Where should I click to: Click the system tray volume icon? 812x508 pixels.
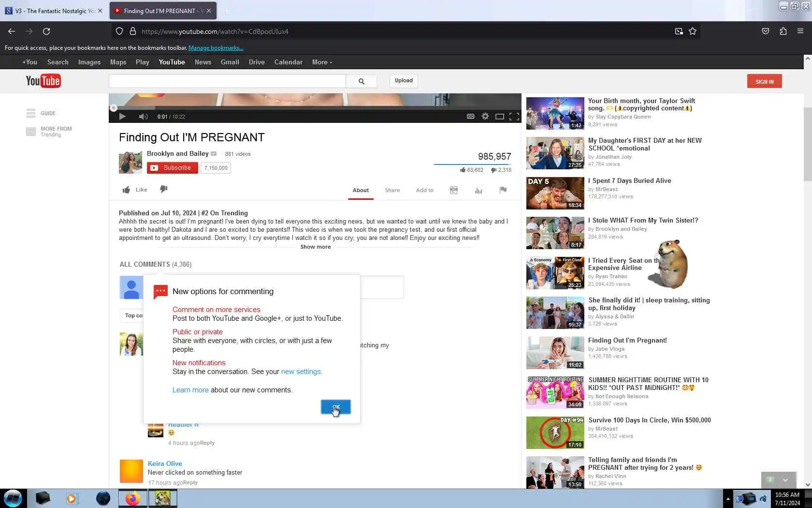tap(763, 498)
